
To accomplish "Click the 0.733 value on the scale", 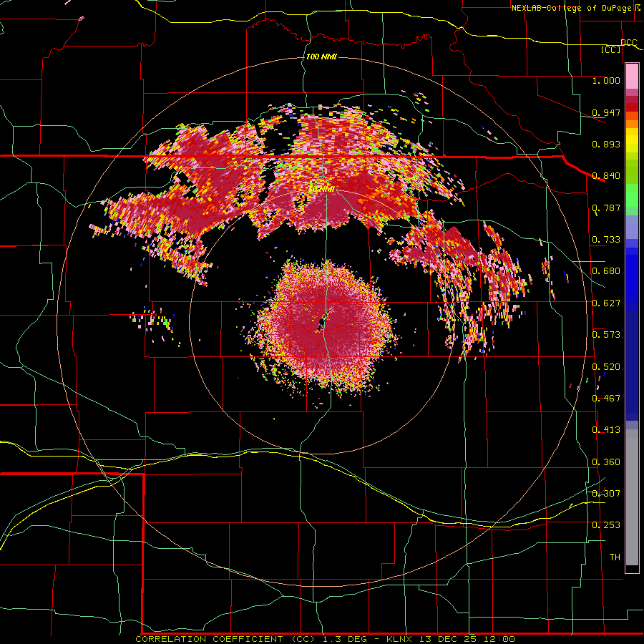I will (x=606, y=240).
